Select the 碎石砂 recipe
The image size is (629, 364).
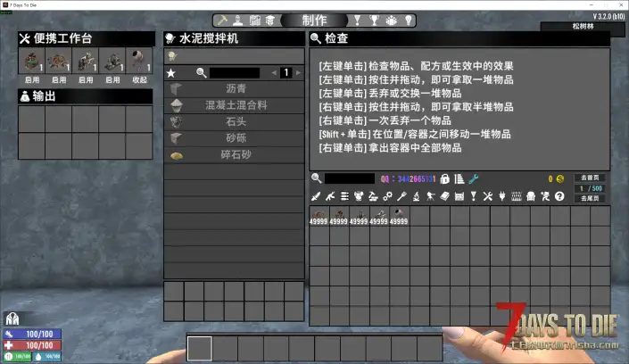[x=235, y=155]
